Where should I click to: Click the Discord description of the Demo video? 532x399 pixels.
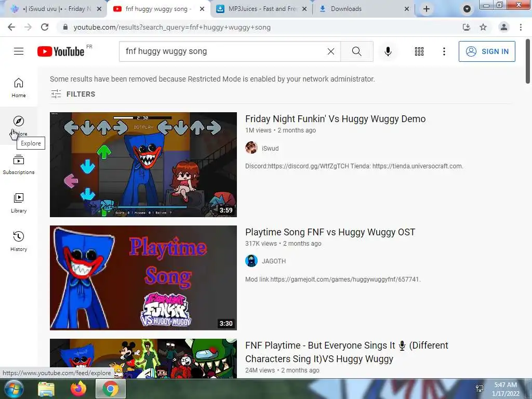354,166
